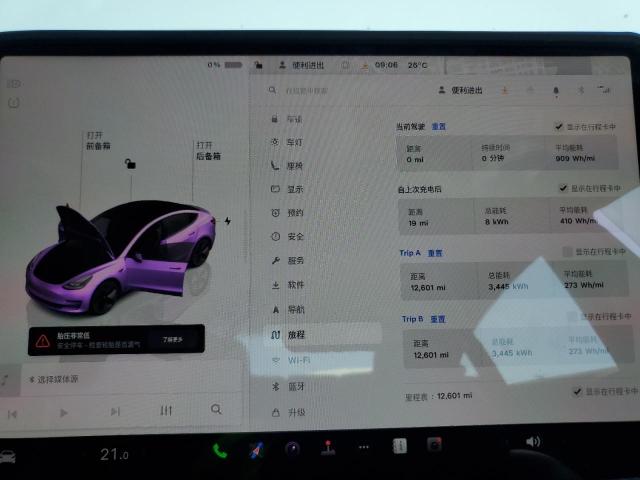Viewport: 640px width, 480px height.
Task: Adjust the speaker volume control in dock
Action: coord(532,441)
